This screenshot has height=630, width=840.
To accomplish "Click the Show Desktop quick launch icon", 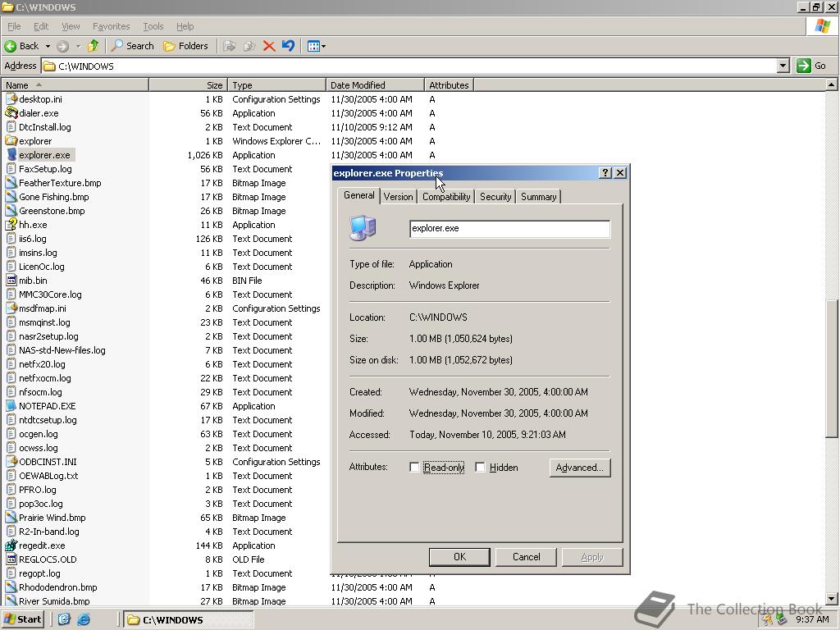I will (x=64, y=620).
